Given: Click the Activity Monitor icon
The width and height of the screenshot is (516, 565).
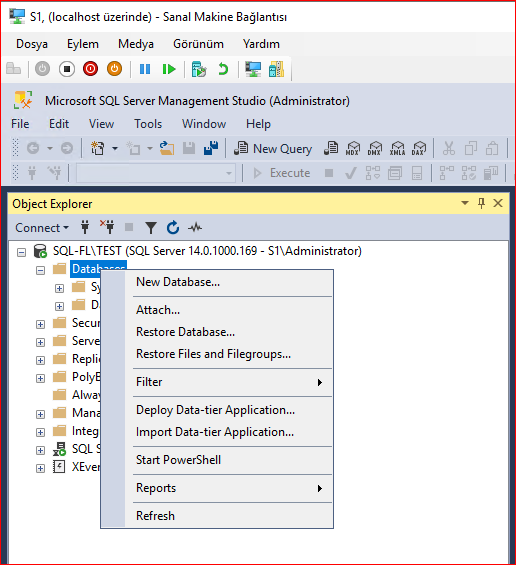Looking at the screenshot, I should [x=195, y=228].
